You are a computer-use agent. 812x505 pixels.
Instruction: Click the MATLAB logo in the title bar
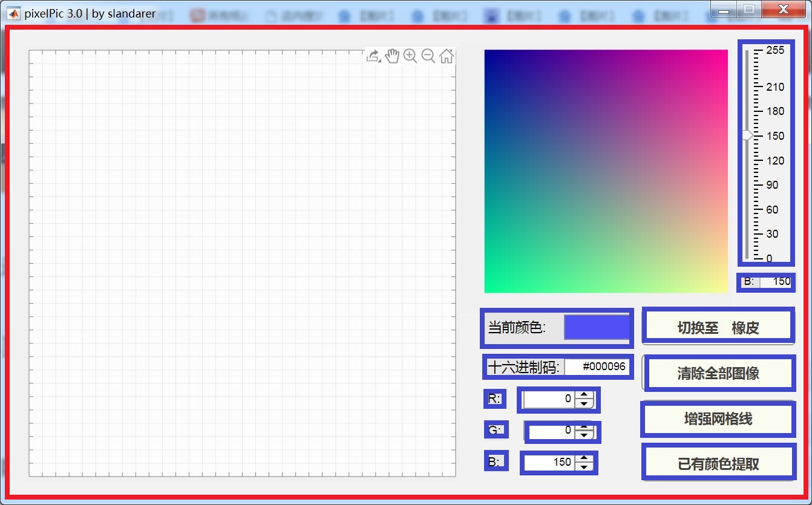13,13
